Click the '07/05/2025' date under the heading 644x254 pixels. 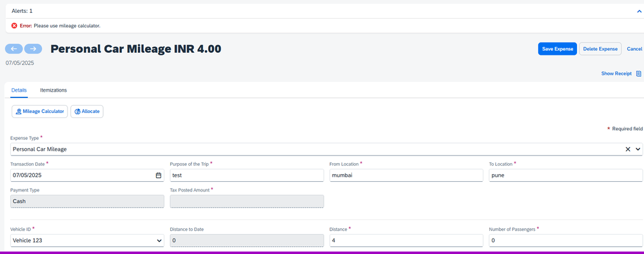coord(20,63)
